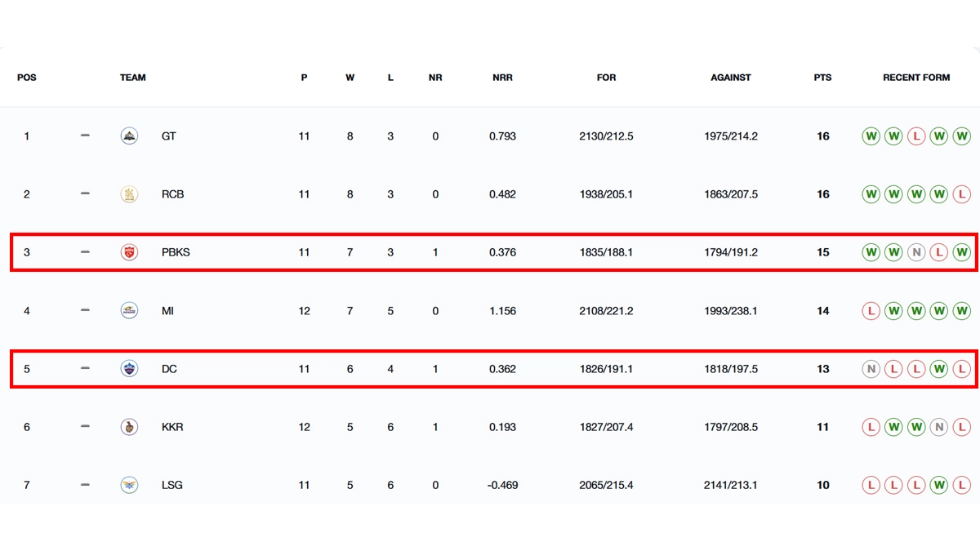Click RCB's last recent-form result (L)
Image resolution: width=980 pixels, height=551 pixels.
[962, 194]
